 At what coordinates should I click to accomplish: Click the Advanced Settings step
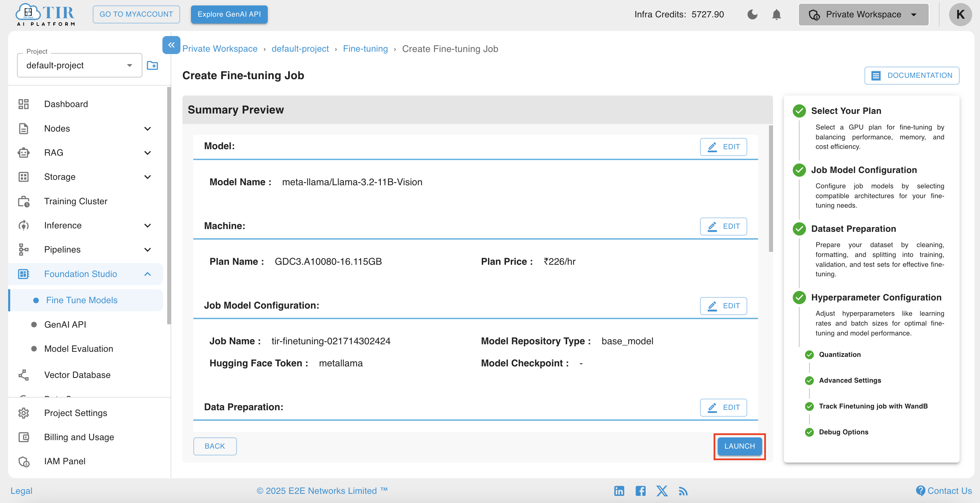pyautogui.click(x=850, y=381)
